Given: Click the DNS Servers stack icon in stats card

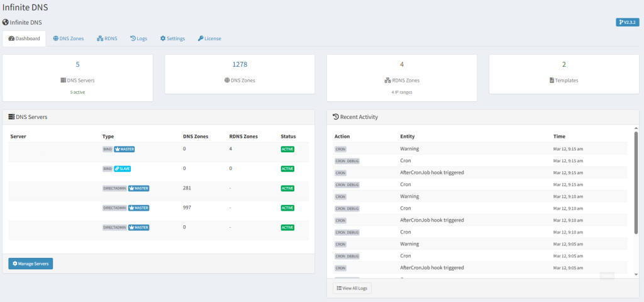Looking at the screenshot, I should (63, 81).
